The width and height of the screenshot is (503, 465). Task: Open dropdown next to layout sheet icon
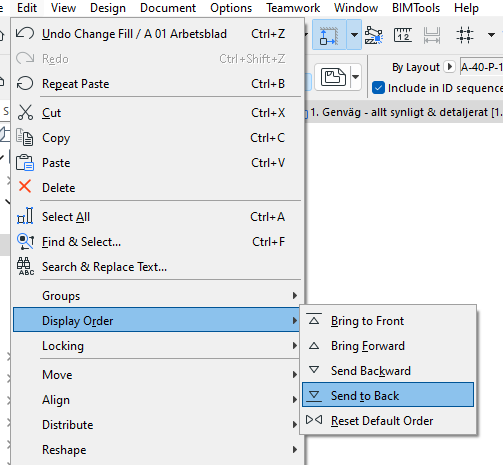356,77
